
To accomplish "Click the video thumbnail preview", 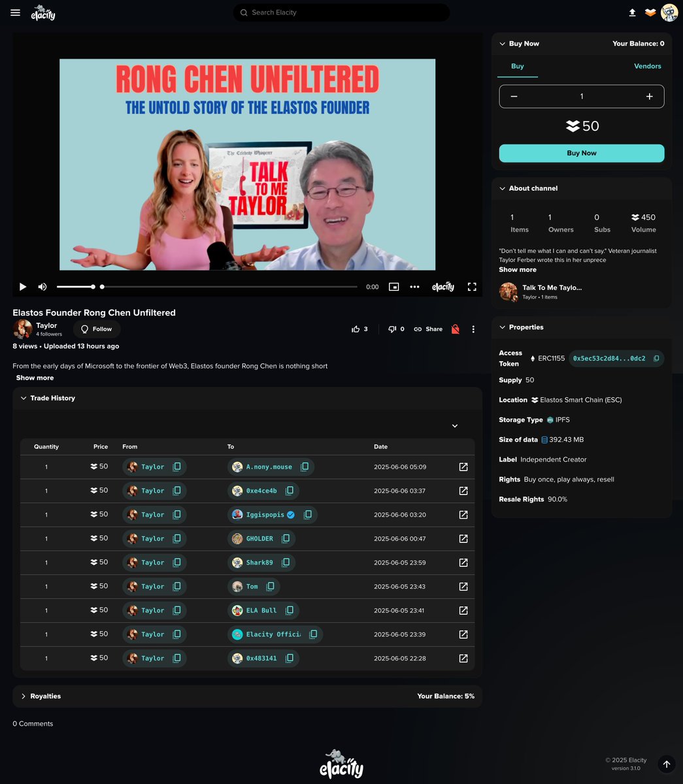I will tap(247, 165).
